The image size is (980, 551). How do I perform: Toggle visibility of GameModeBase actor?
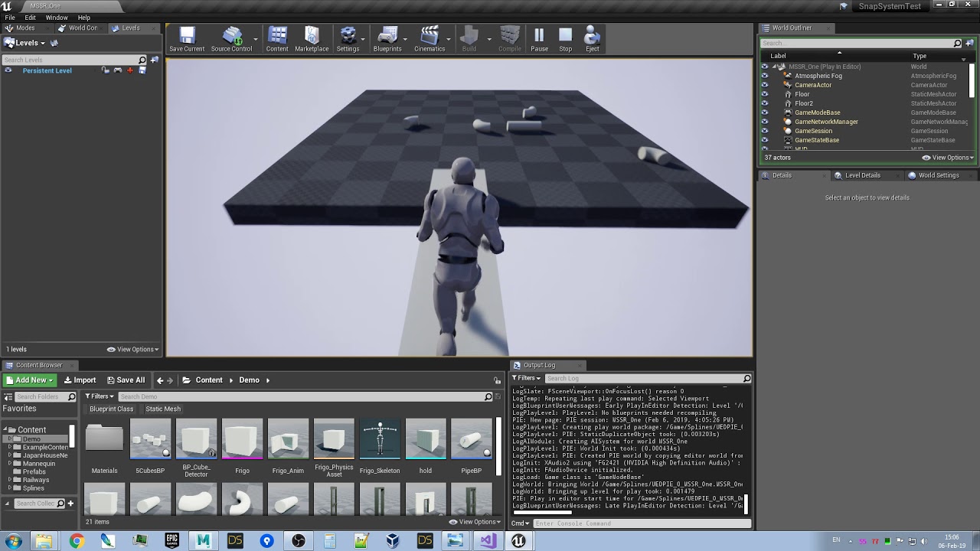coord(764,112)
